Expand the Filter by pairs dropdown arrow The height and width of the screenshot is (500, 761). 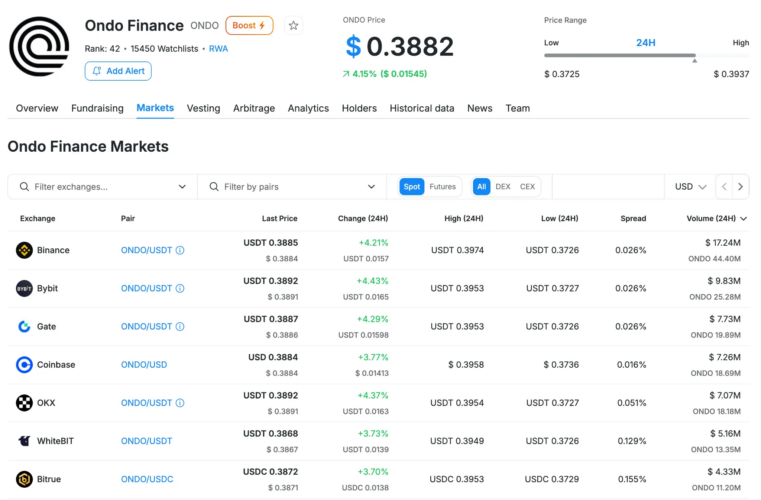click(371, 186)
